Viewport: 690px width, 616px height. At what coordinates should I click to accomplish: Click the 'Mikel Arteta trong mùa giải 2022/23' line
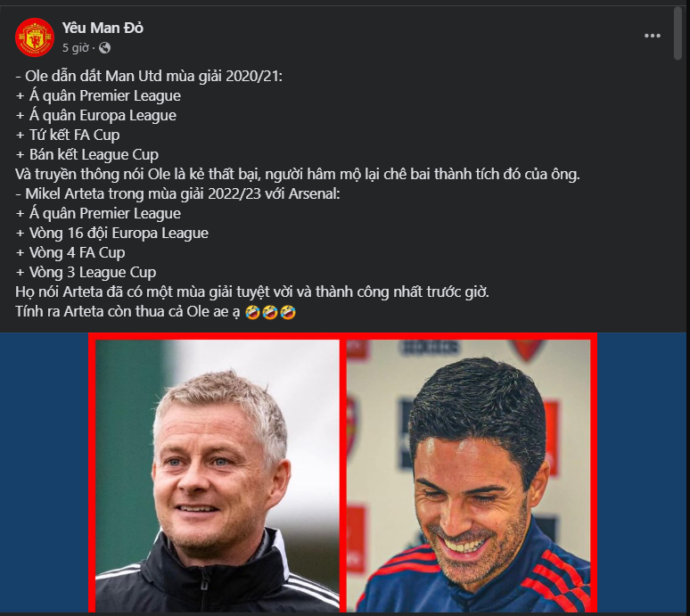tap(177, 193)
